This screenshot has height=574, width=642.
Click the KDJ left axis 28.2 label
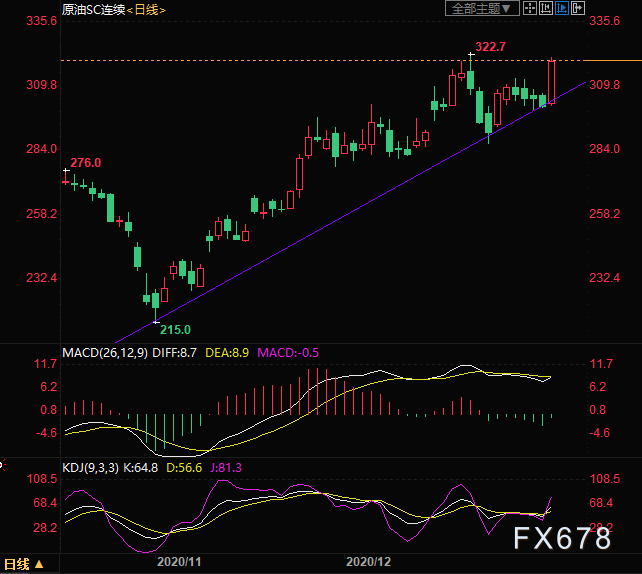[x=45, y=527]
